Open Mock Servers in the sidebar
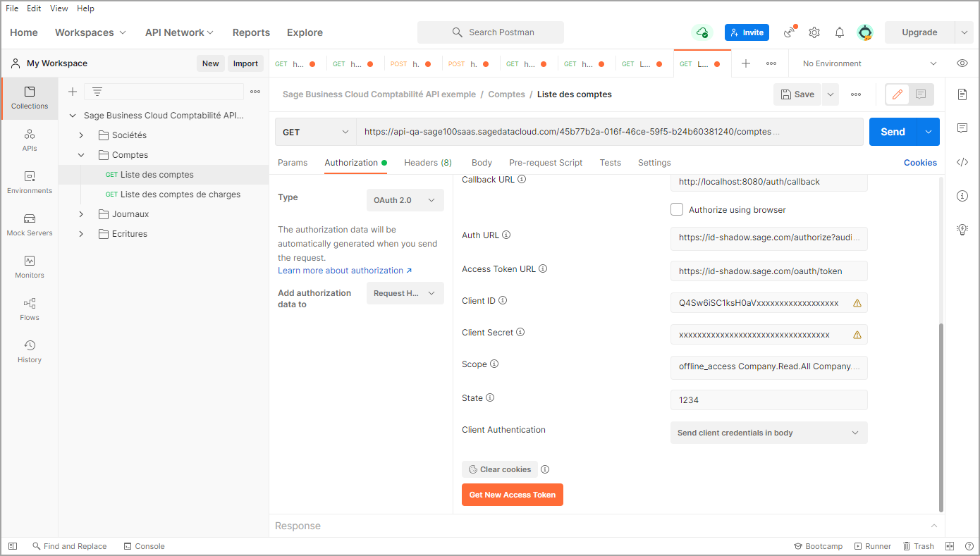Screen dimensions: 980x556 pyautogui.click(x=30, y=225)
